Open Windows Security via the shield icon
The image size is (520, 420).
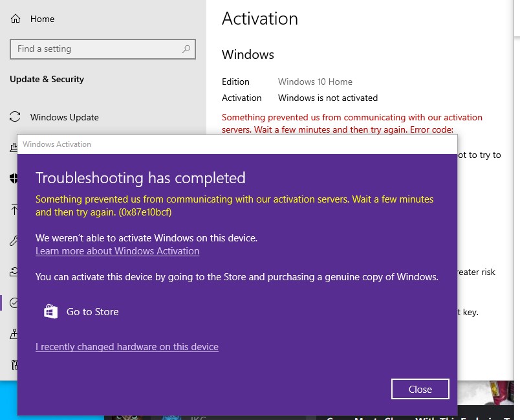14,179
